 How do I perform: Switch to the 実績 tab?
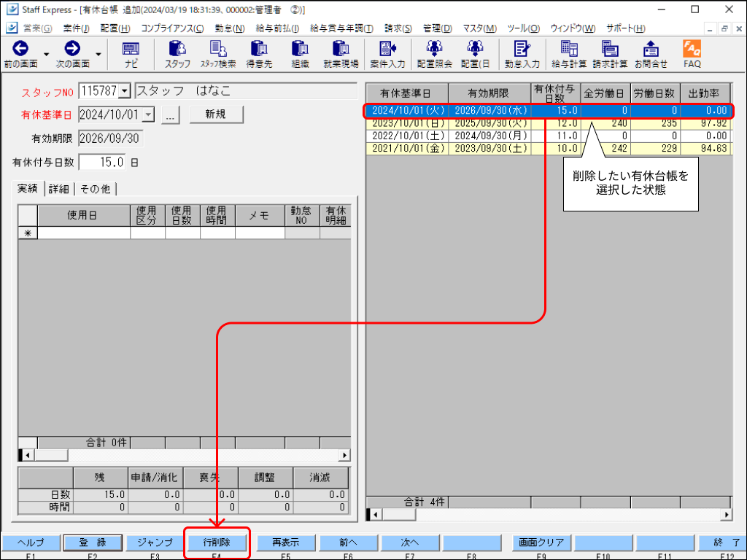28,189
